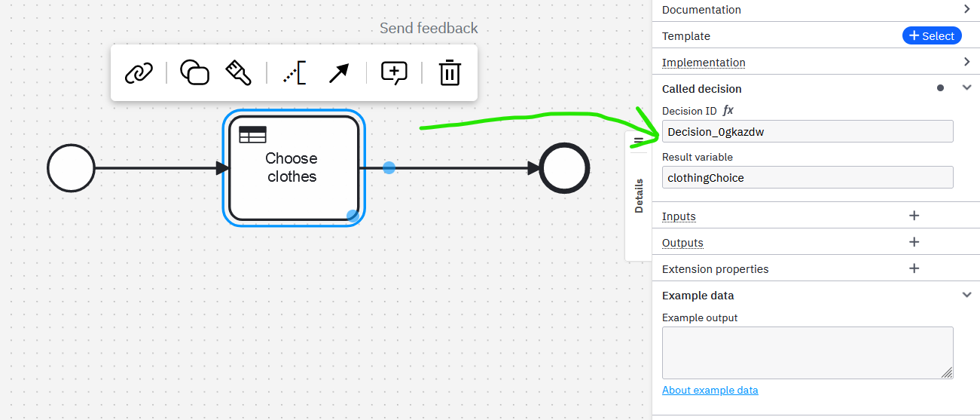This screenshot has width=980, height=420.
Task: Open the Inputs section header
Action: click(679, 216)
